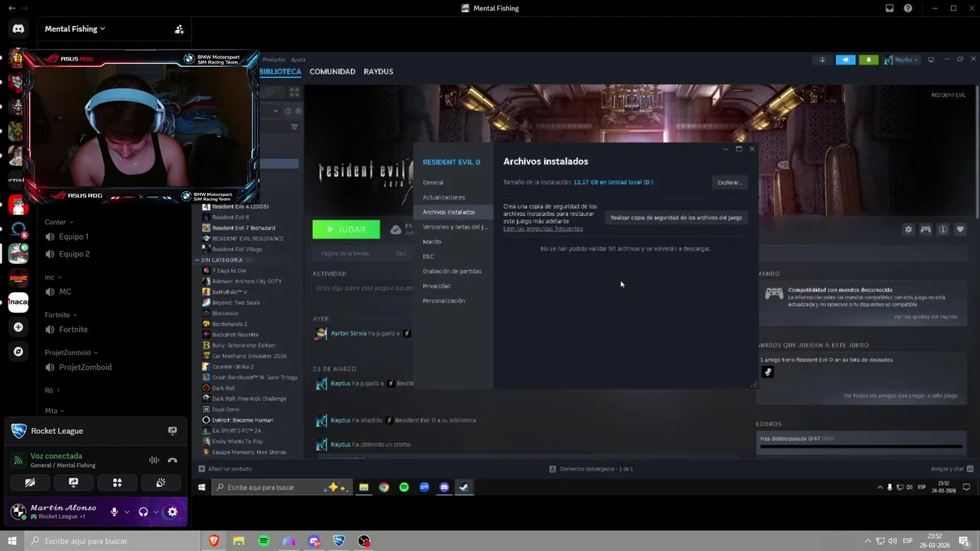This screenshot has width=980, height=551.
Task: Stream Rocket League screen-share icon
Action: click(172, 431)
